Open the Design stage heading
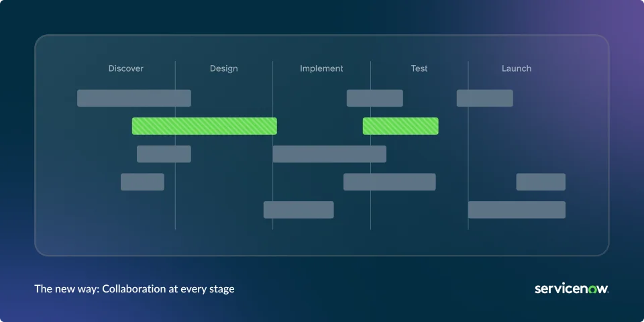 [x=223, y=68]
